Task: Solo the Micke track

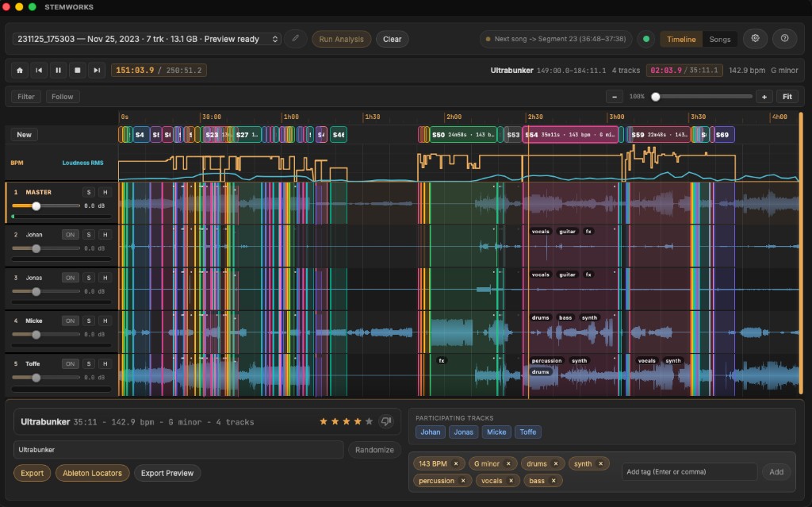Action: pos(89,321)
